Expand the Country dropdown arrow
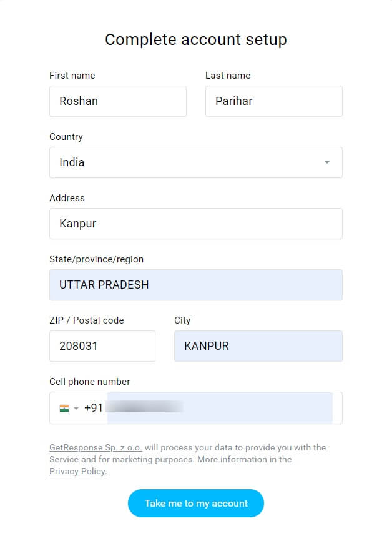The image size is (392, 546). 327,162
